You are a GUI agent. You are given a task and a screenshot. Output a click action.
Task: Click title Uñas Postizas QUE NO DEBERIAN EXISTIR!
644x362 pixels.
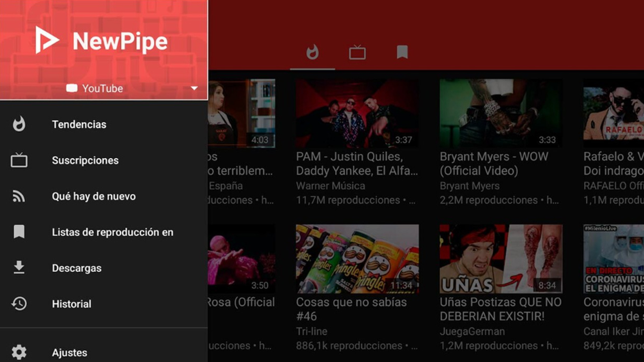click(x=501, y=309)
